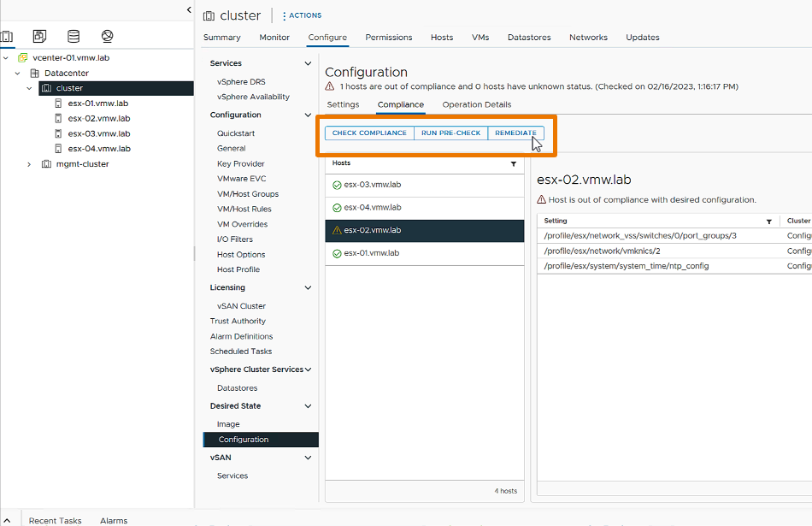Collapse the Desired State section chevron
812x526 pixels.
click(x=308, y=406)
